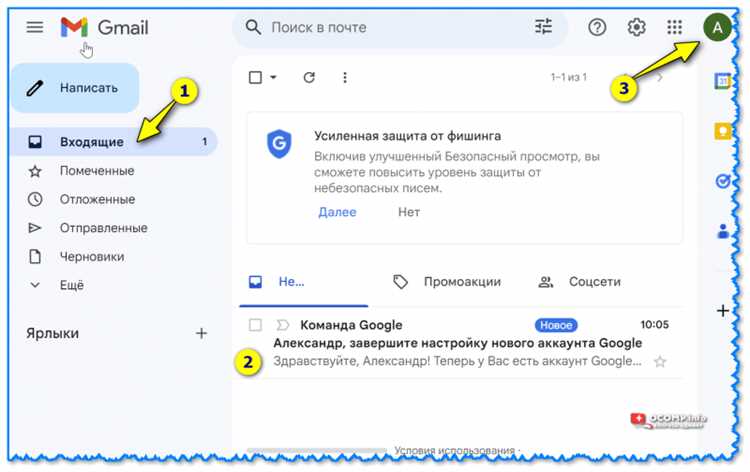
Task: Click the Новое label on the email
Action: pos(556,325)
